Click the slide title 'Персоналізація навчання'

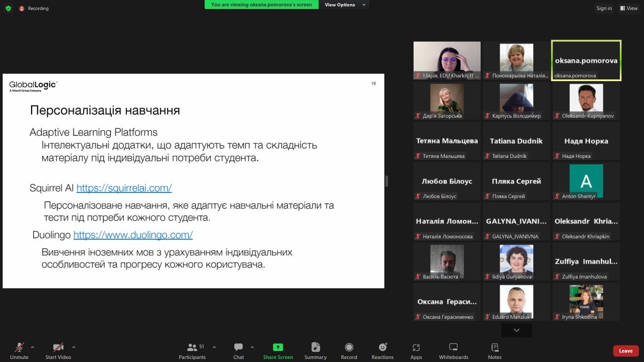(105, 111)
